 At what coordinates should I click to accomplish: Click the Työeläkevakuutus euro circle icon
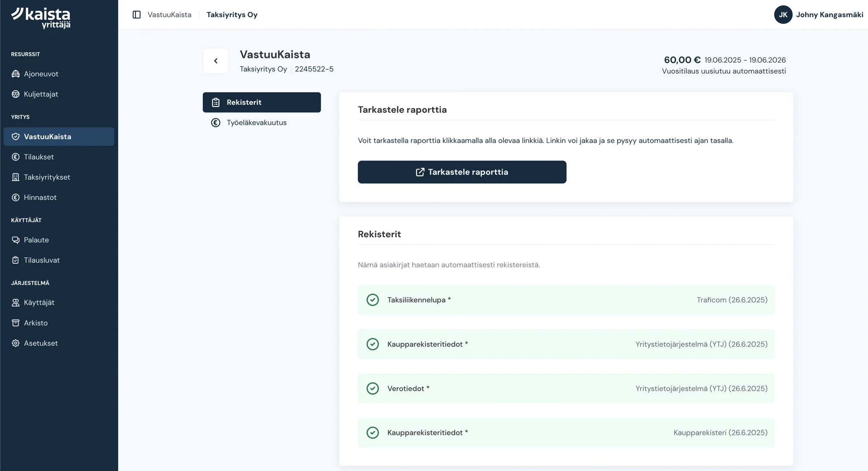216,123
